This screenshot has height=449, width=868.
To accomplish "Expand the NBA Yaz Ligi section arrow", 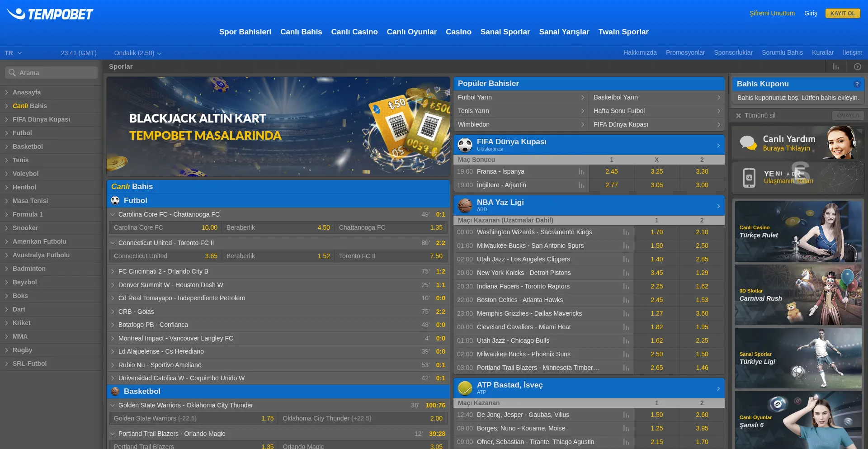I will [718, 206].
